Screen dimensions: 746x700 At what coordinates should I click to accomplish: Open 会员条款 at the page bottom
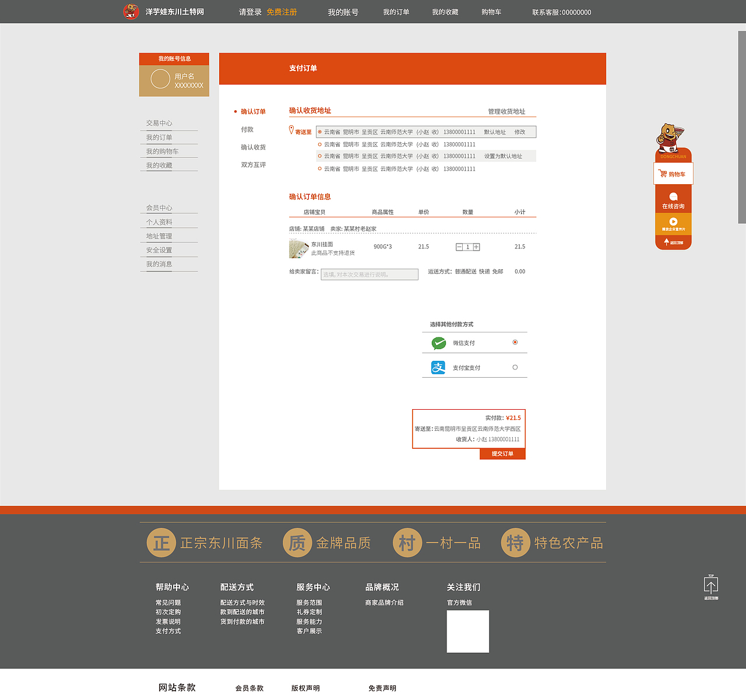(249, 688)
